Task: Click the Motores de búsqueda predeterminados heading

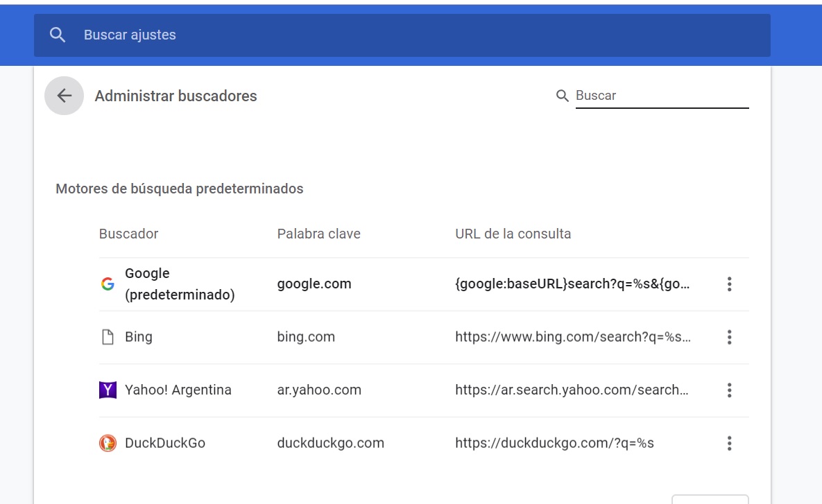Action: [x=179, y=189]
